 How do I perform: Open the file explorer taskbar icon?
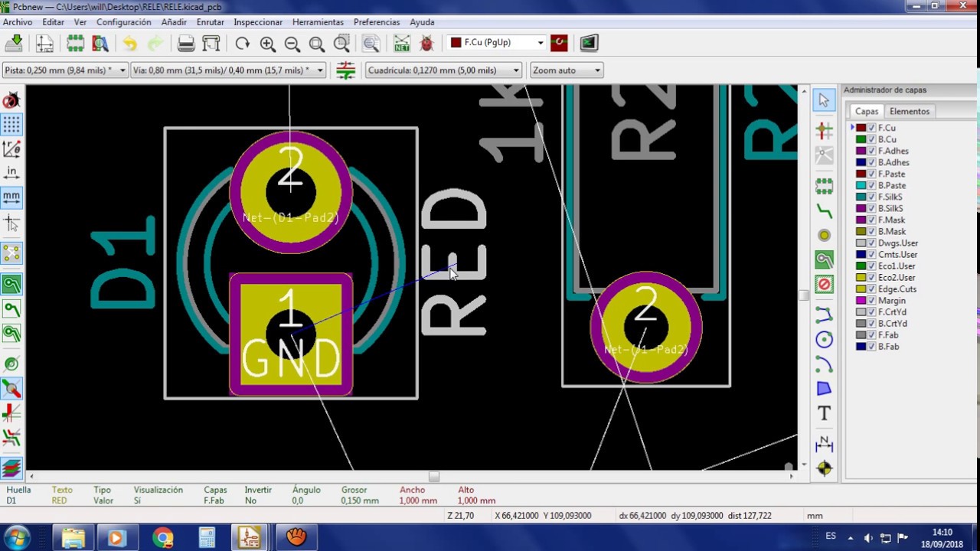(x=73, y=538)
